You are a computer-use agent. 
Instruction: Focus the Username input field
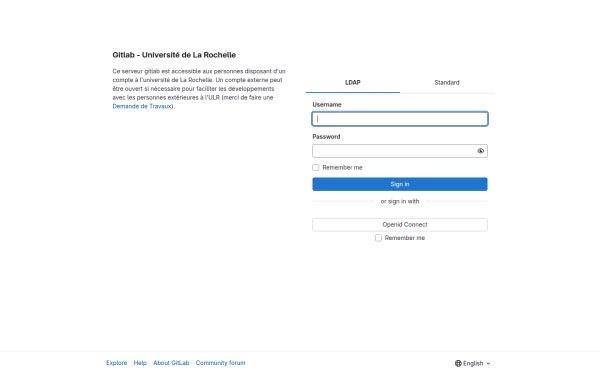pyautogui.click(x=400, y=119)
